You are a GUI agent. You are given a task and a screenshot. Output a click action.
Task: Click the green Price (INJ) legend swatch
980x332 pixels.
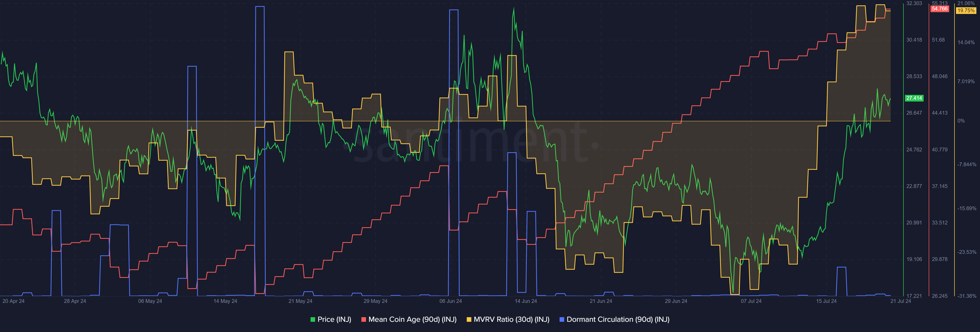tap(313, 319)
